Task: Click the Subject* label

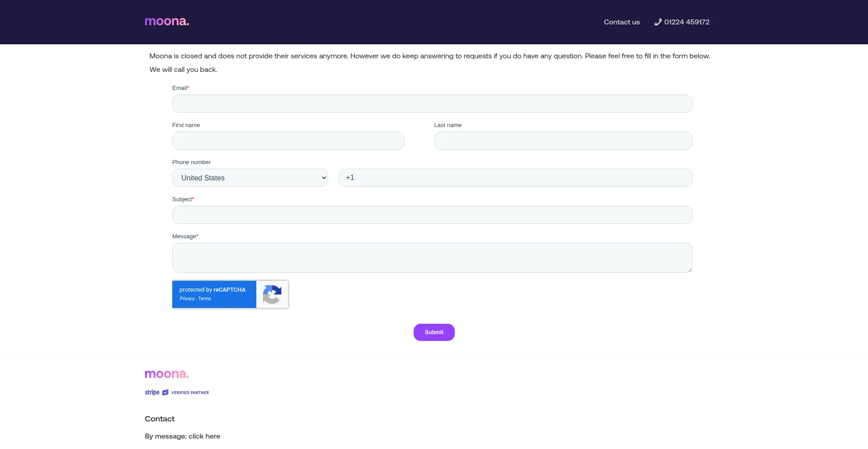Action: pos(183,199)
